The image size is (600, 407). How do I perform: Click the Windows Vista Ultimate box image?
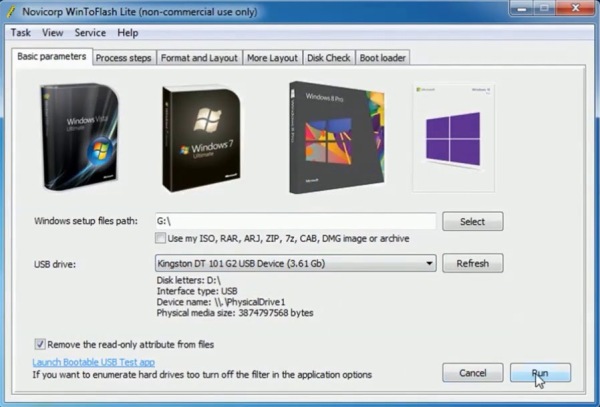[x=79, y=137]
